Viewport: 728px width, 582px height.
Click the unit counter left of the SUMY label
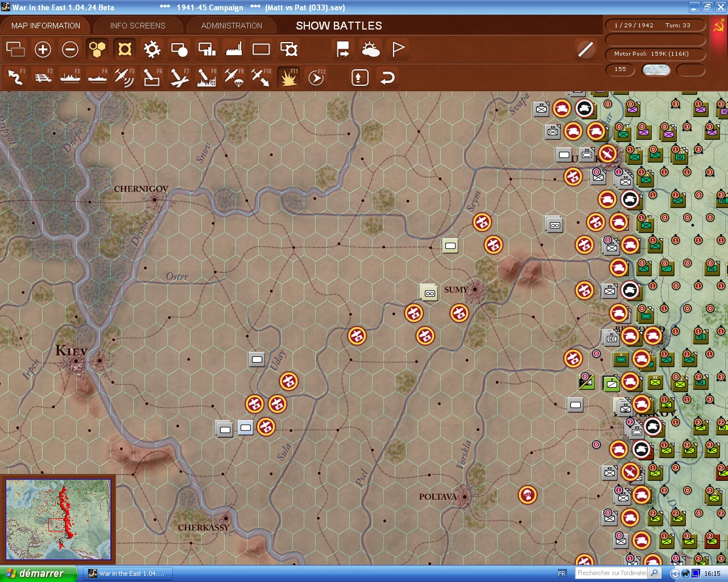(429, 293)
